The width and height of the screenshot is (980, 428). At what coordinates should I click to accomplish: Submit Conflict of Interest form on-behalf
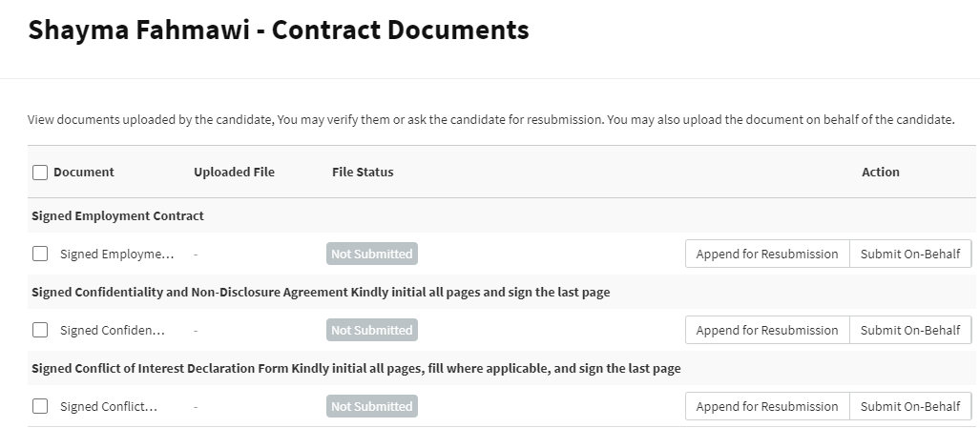(x=910, y=406)
